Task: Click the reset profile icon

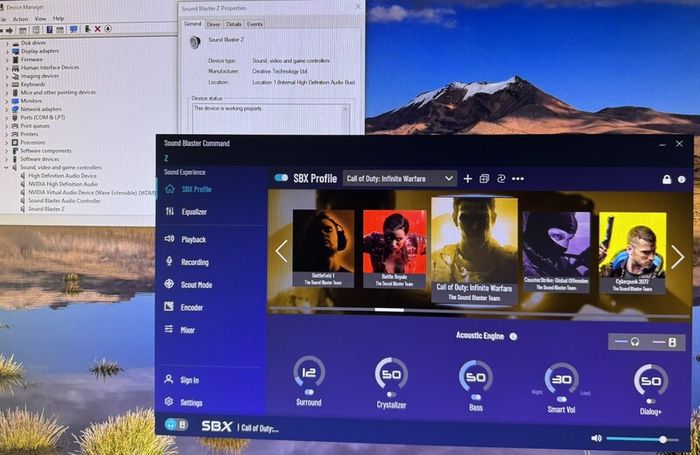Action: click(501, 179)
